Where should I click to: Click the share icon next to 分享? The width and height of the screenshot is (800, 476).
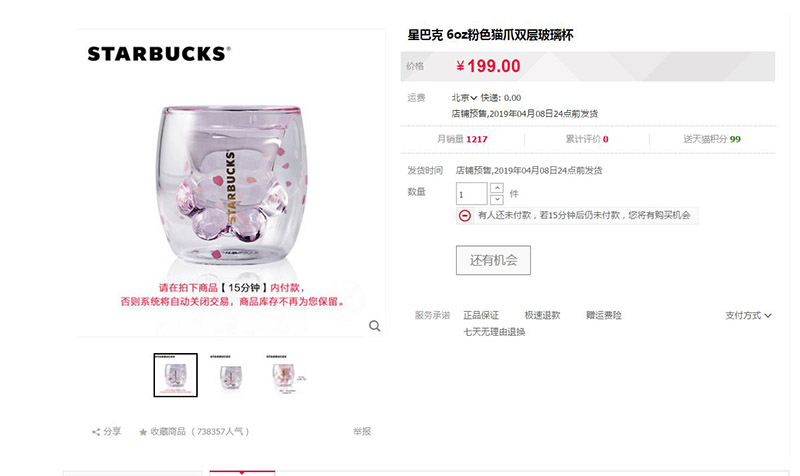pos(96,432)
